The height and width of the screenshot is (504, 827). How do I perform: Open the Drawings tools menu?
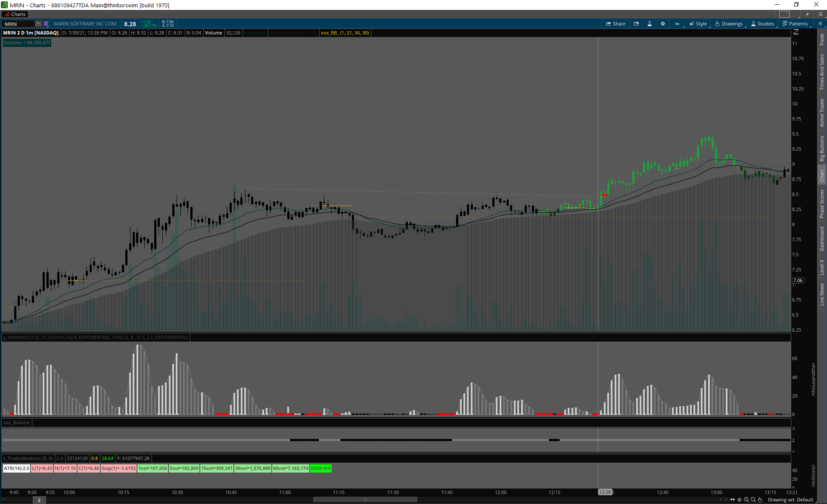tap(729, 24)
